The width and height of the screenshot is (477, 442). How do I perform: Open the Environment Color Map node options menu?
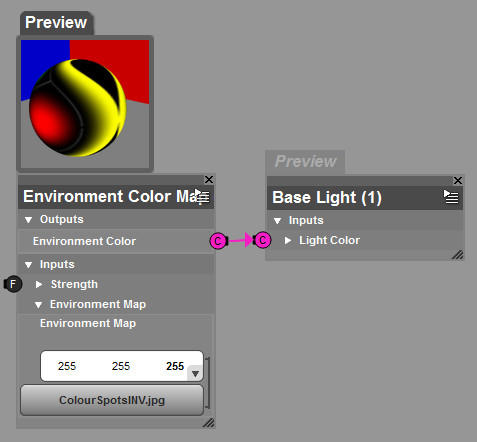coord(202,196)
